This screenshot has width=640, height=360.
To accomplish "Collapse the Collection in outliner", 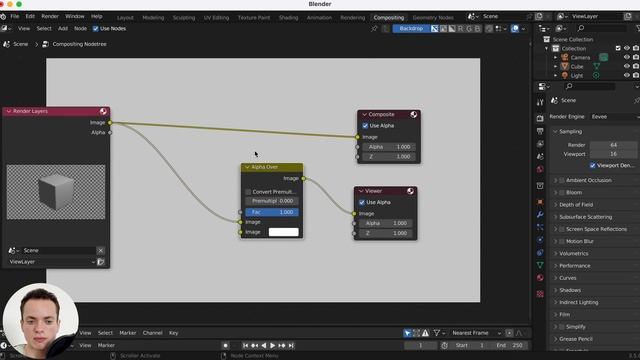I will pos(547,49).
